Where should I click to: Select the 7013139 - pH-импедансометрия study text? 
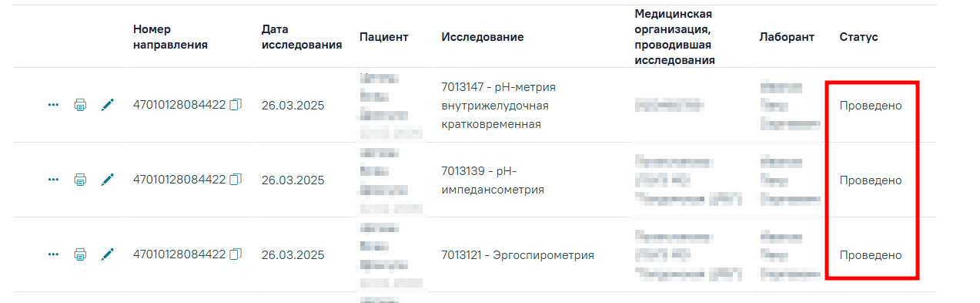tap(493, 180)
